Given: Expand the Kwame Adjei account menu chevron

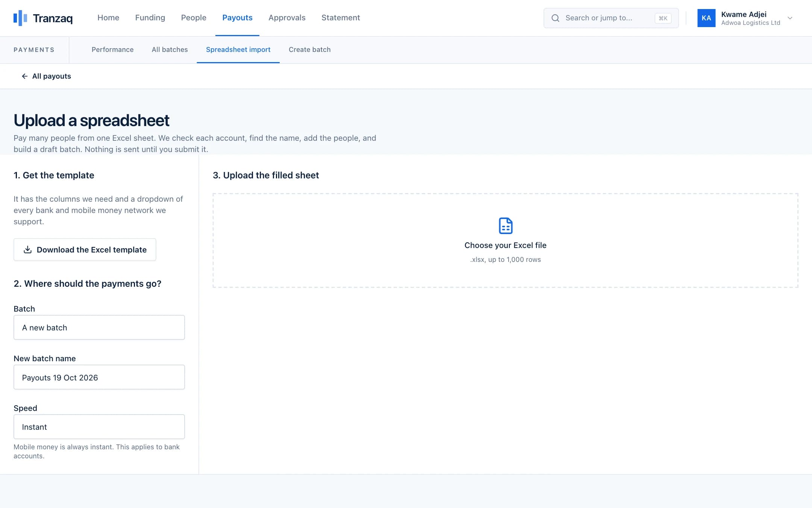Looking at the screenshot, I should (x=790, y=18).
